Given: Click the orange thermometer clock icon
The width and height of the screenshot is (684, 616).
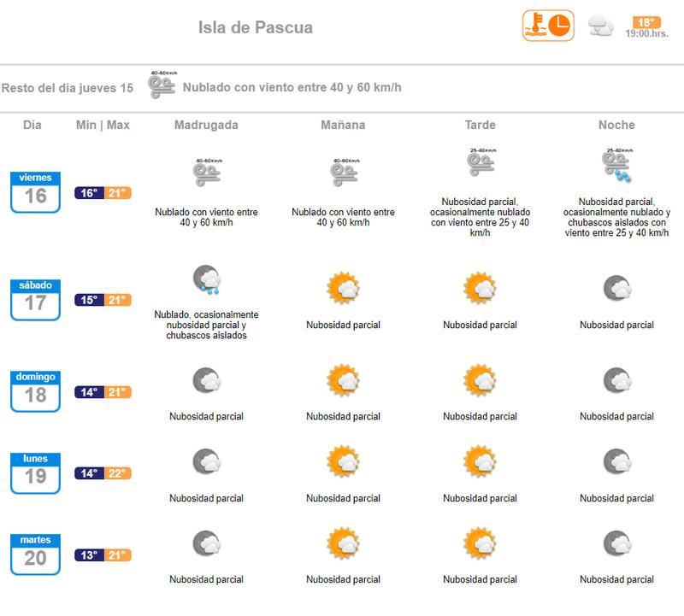Looking at the screenshot, I should pos(549,26).
